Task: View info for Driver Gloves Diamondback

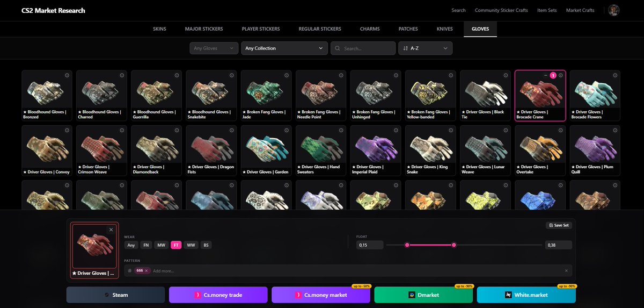Action: [177, 130]
